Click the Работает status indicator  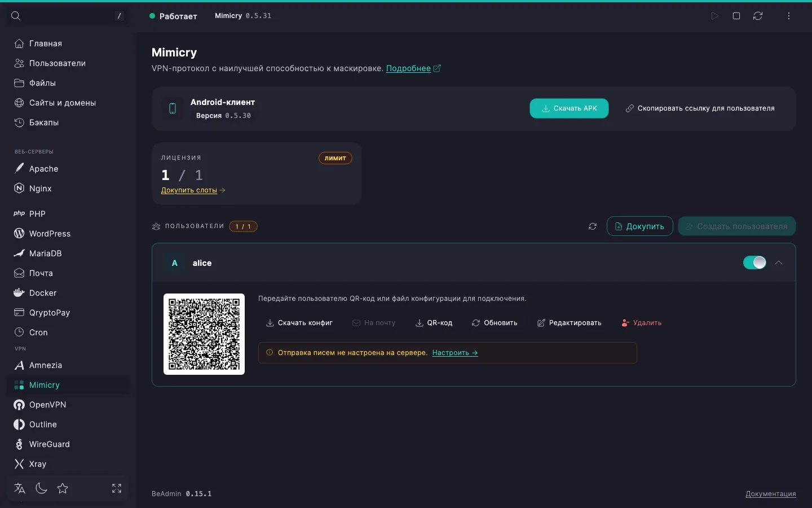pyautogui.click(x=173, y=16)
